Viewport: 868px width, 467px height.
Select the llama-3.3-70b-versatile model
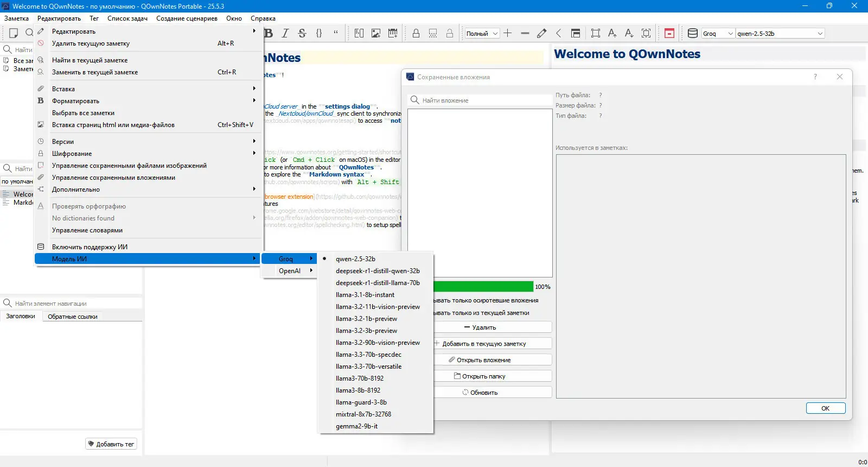(x=368, y=367)
